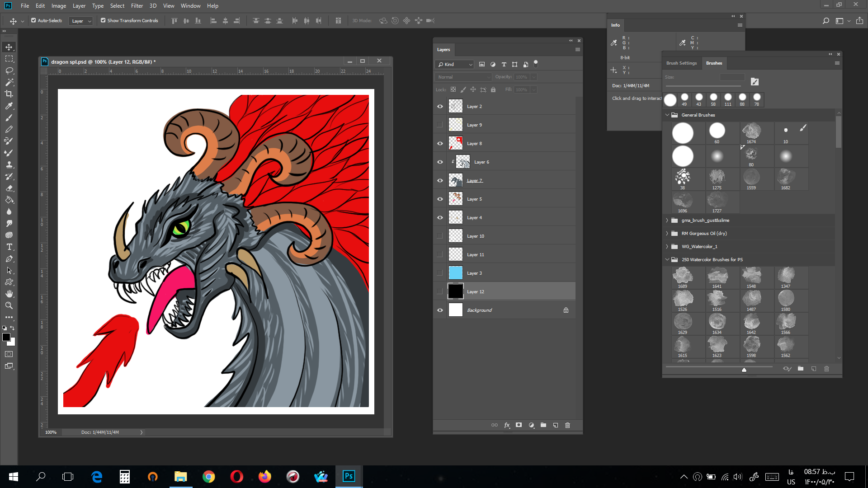Open the Layers panel options menu
Viewport: 868px width, 488px height.
point(577,50)
